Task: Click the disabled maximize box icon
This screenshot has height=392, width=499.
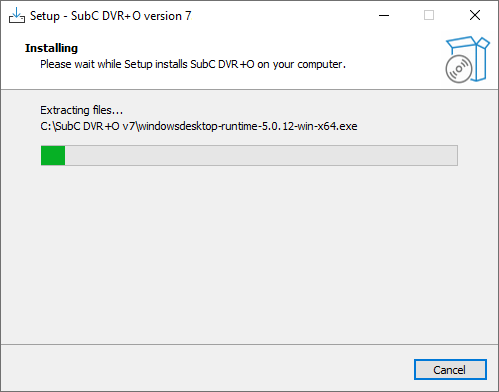Action: (x=429, y=15)
